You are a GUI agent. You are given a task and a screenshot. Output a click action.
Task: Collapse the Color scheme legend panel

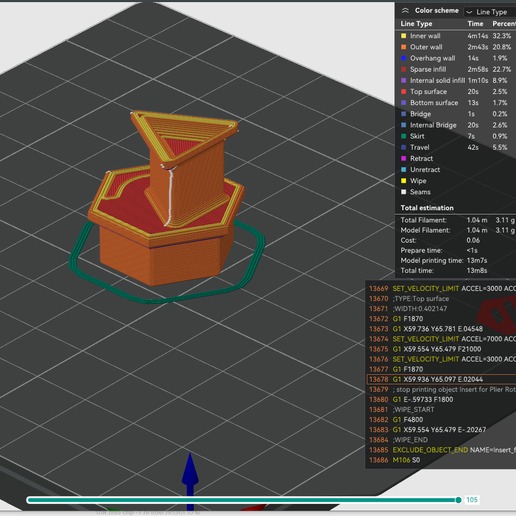pyautogui.click(x=405, y=11)
